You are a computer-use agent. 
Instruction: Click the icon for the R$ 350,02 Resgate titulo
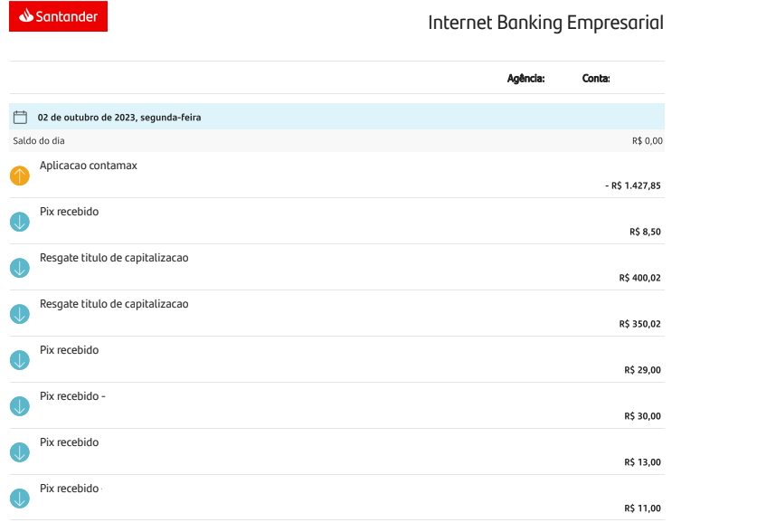pos(20,314)
